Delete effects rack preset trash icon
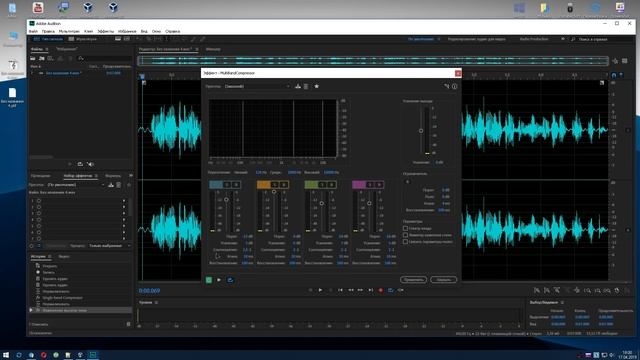This screenshot has width=640, height=360. pyautogui.click(x=119, y=185)
